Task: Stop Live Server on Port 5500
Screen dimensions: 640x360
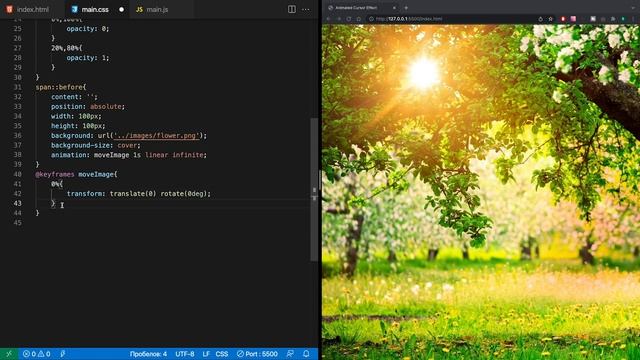Action: click(x=257, y=354)
